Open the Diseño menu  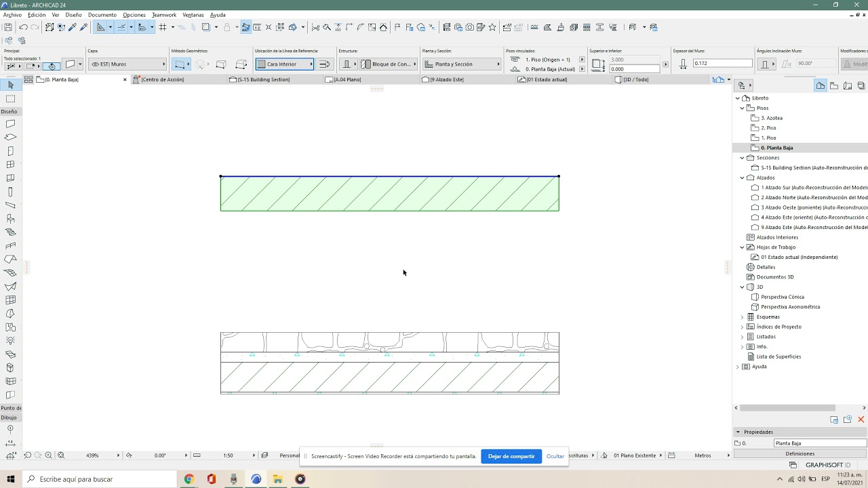coord(73,15)
